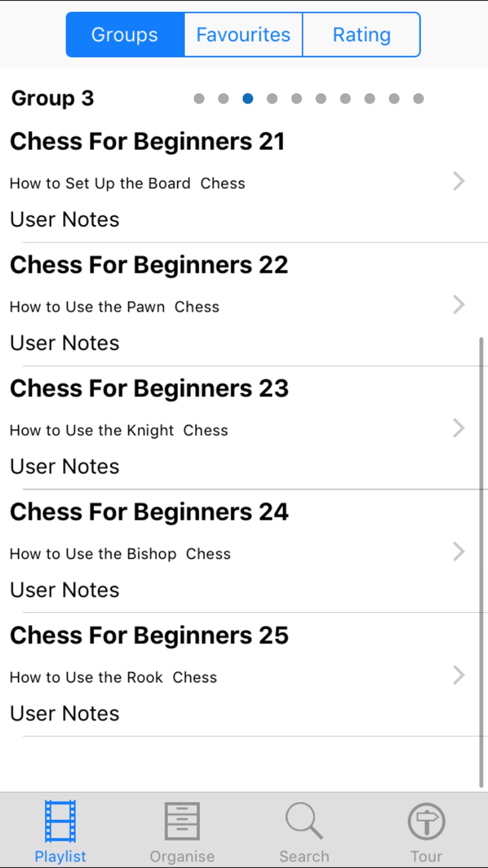Switch to the Favourites segment
This screenshot has width=488, height=868.
(244, 35)
